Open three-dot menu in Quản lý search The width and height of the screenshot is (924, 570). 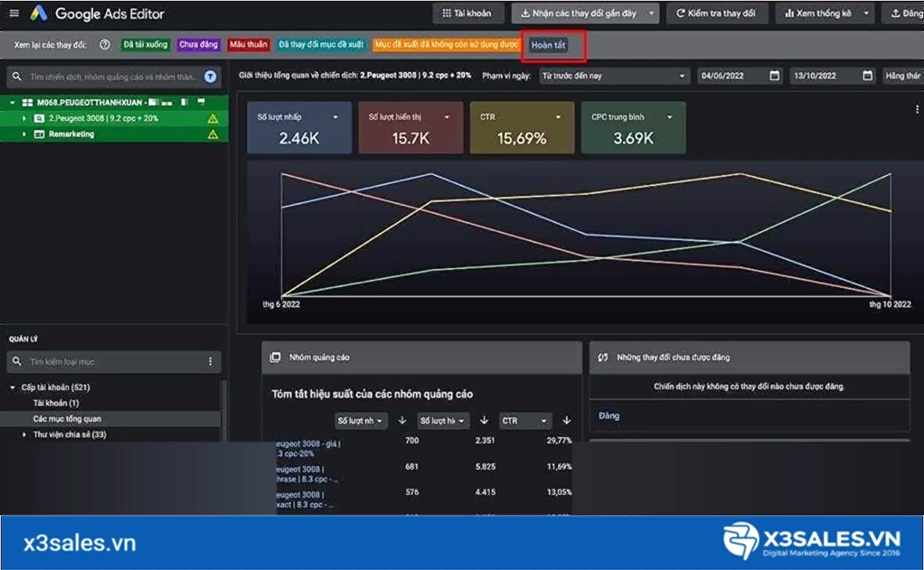point(210,361)
